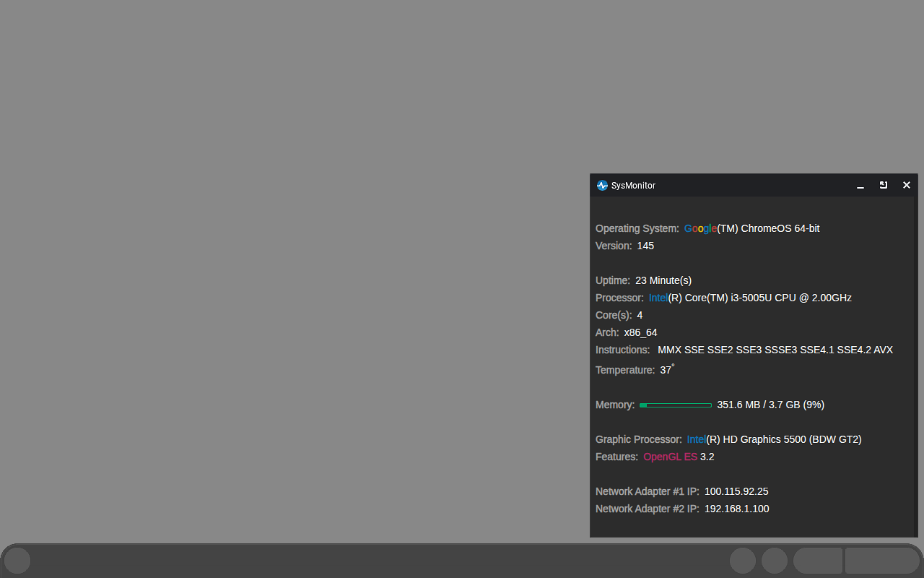Image resolution: width=924 pixels, height=578 pixels.
Task: Click the Graphic Processor label
Action: click(639, 439)
